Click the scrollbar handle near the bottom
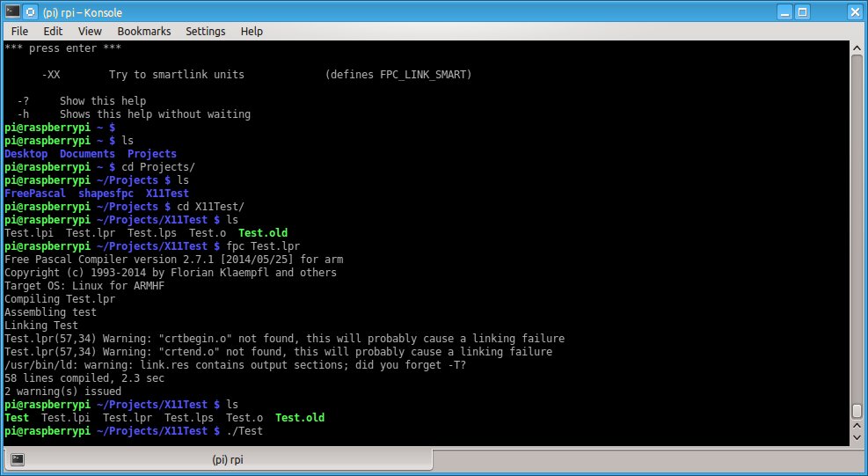Screen dimensions: 868x476 857,411
